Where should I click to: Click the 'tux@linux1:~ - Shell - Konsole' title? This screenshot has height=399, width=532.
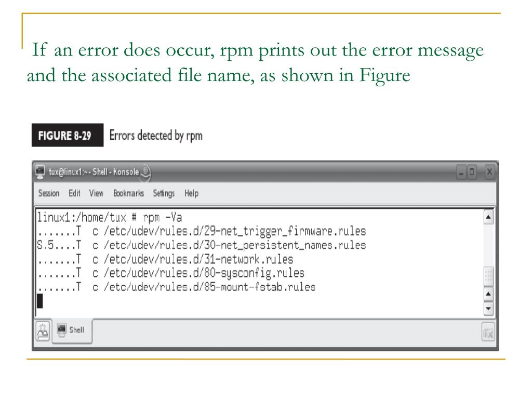click(94, 172)
